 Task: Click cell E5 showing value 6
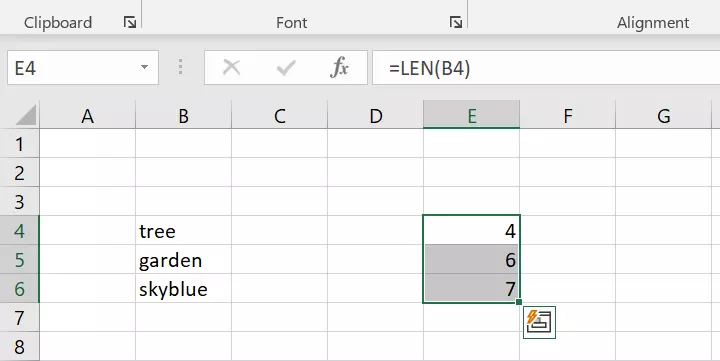pyautogui.click(x=472, y=259)
